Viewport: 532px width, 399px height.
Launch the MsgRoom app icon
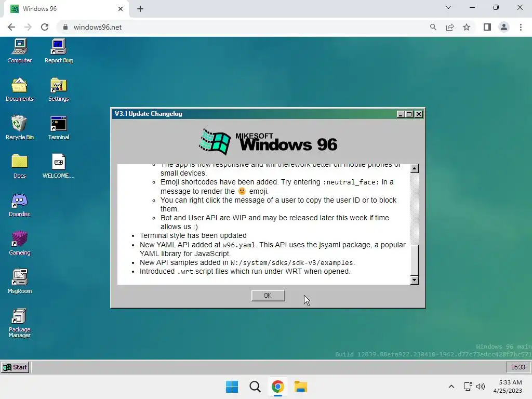coord(19,282)
